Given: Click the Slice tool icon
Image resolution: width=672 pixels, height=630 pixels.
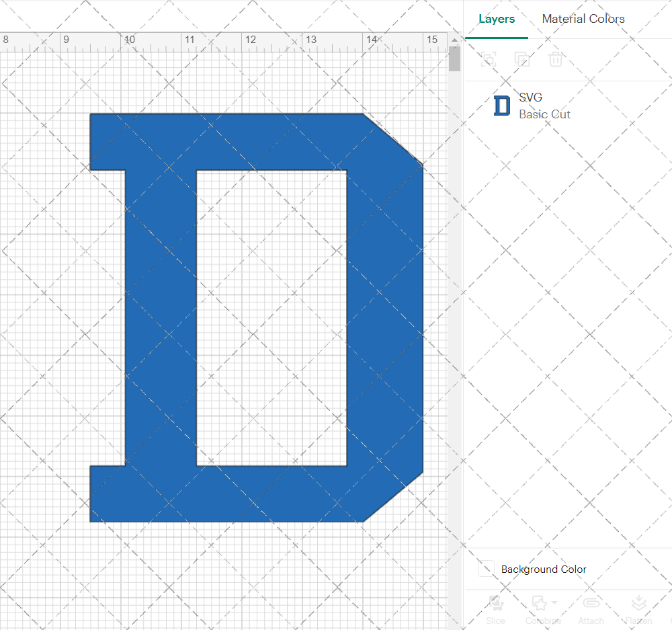Looking at the screenshot, I should [496, 603].
